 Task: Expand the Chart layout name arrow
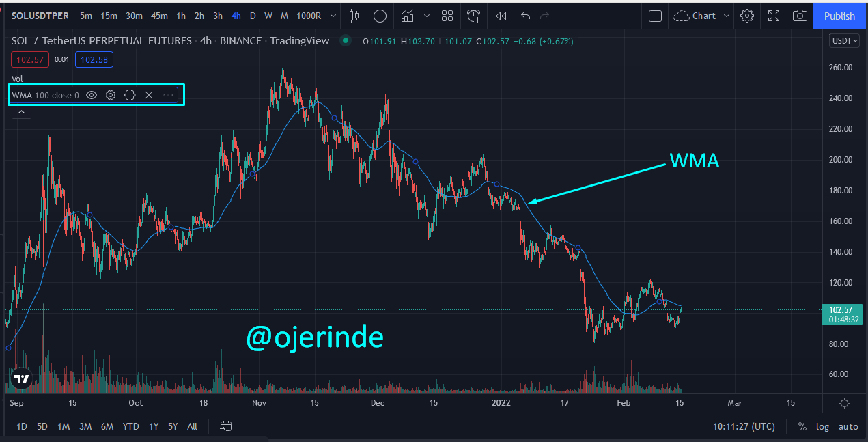[x=727, y=16]
